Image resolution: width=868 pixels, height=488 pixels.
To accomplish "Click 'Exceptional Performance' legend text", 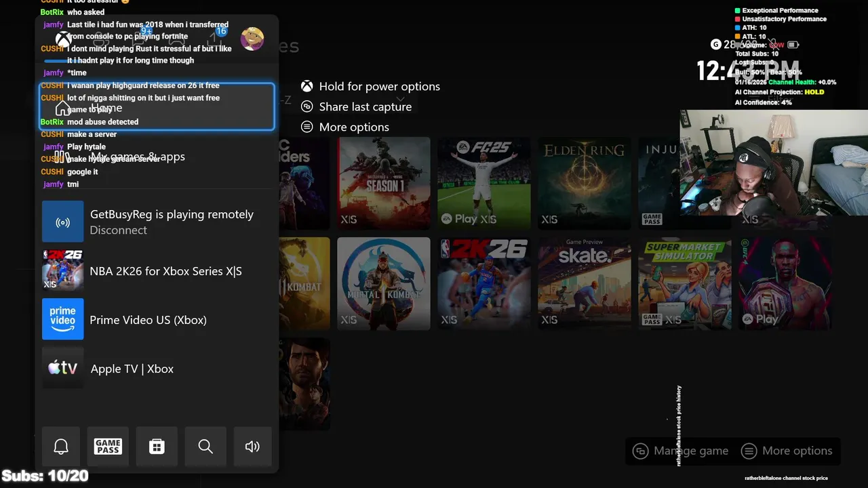I will tap(780, 11).
